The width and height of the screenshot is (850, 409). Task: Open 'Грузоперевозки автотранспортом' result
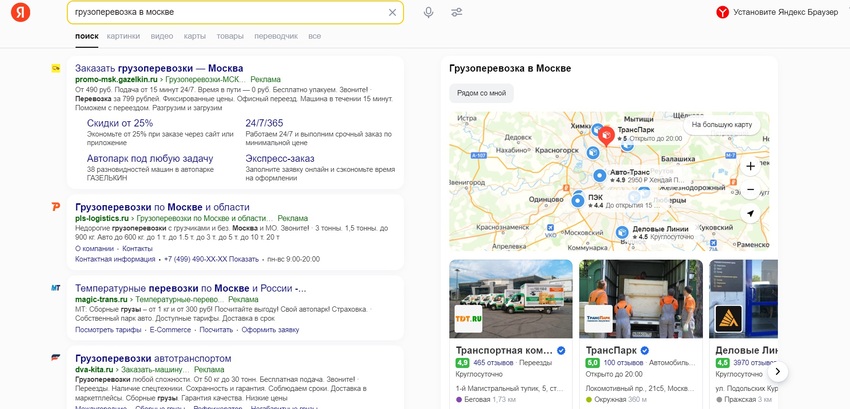point(153,359)
